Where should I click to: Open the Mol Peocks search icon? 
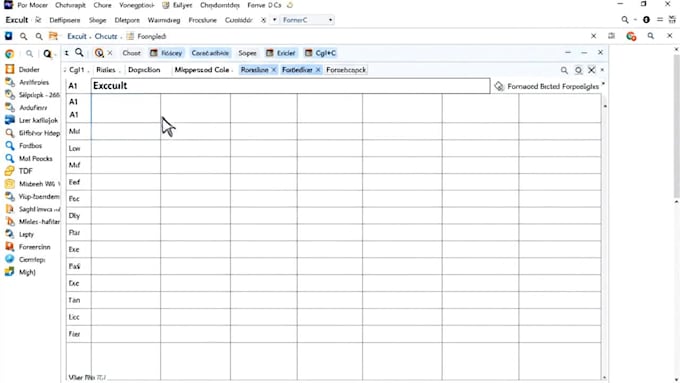click(10, 158)
